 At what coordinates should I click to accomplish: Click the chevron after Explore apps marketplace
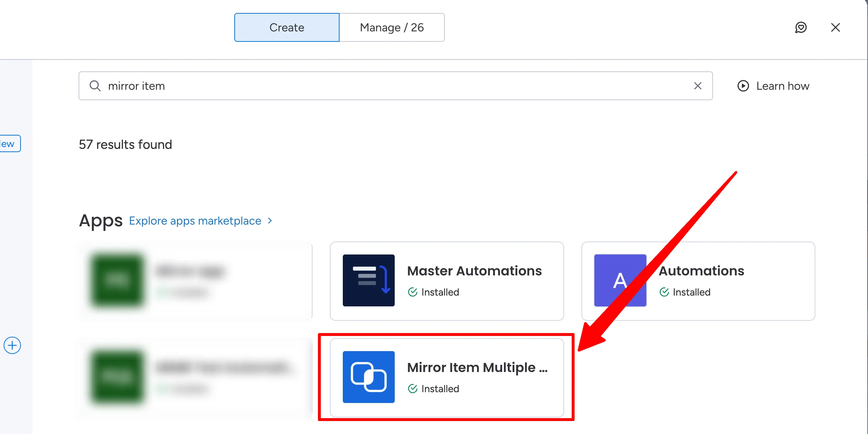tap(270, 221)
